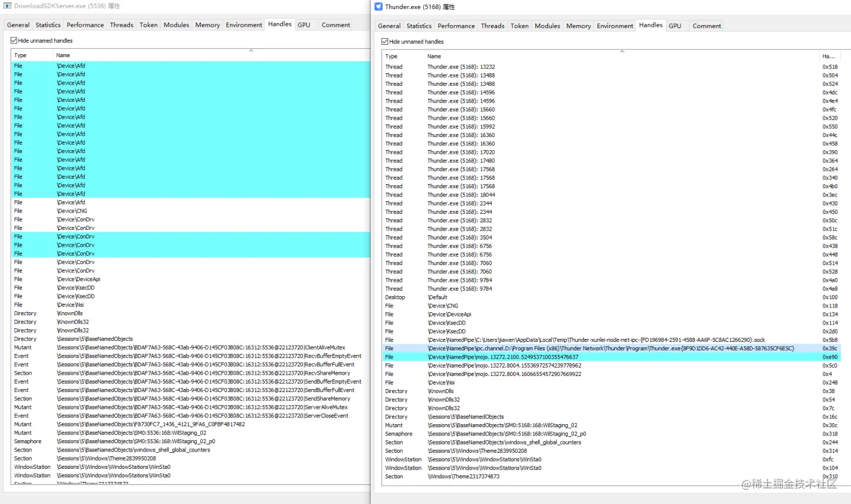This screenshot has width=851, height=504.
Task: Select mojo.13272.8004.16066554572907669922 pipe row
Action: [611, 374]
